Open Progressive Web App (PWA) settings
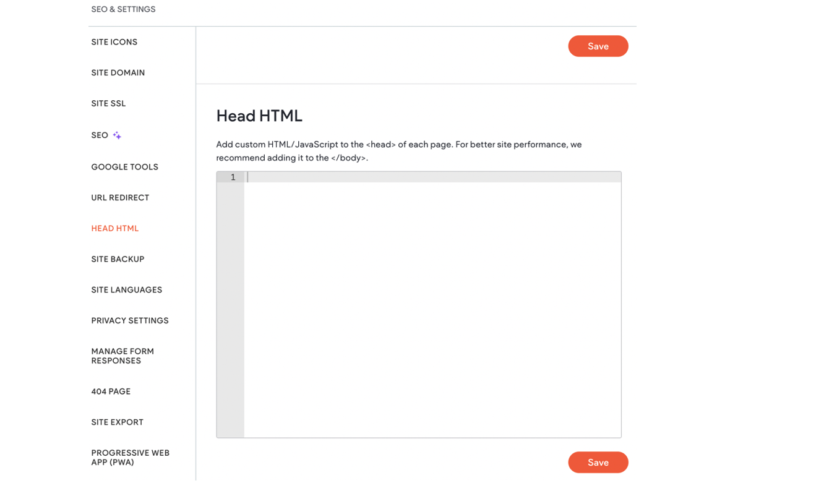Viewport: 816px width, 504px height. pyautogui.click(x=131, y=458)
